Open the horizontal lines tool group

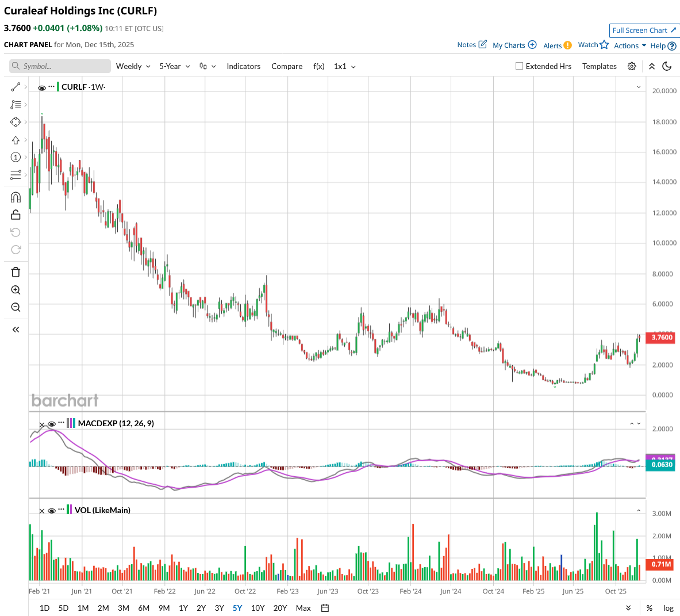click(16, 175)
